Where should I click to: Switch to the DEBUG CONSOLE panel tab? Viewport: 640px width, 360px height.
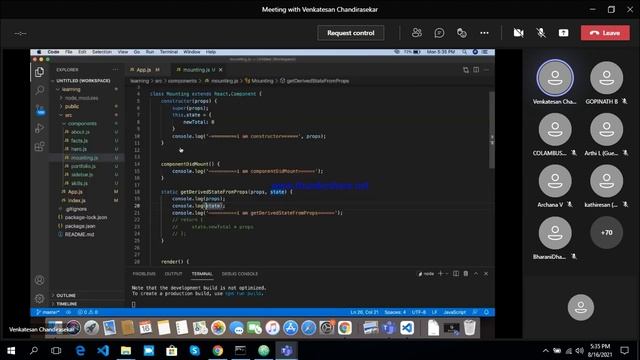240,274
